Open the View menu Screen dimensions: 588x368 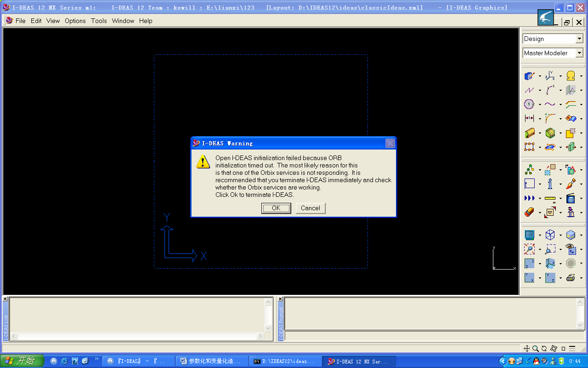pyautogui.click(x=53, y=21)
